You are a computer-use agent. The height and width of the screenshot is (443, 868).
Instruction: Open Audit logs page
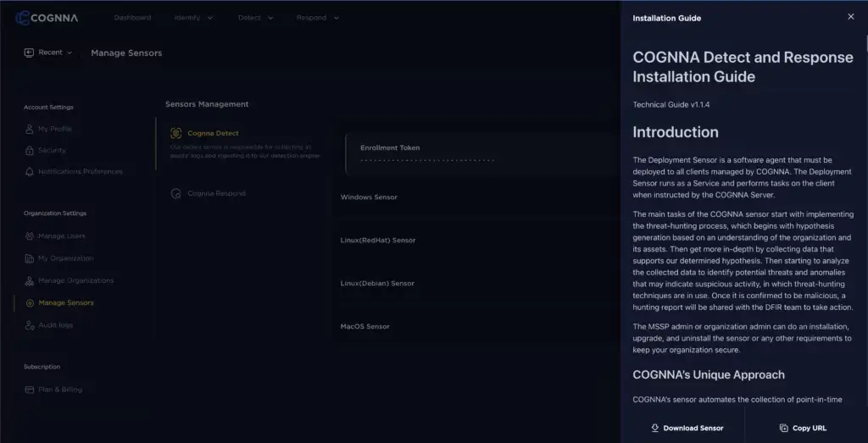(55, 325)
